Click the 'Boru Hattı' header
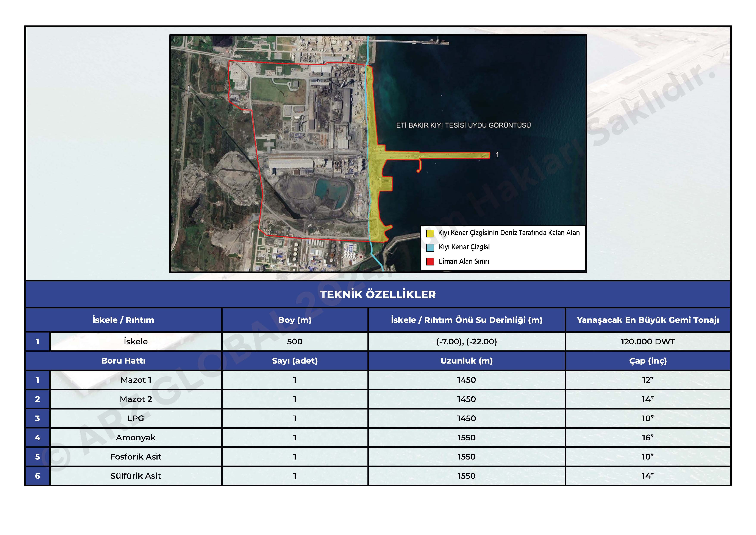 123,361
